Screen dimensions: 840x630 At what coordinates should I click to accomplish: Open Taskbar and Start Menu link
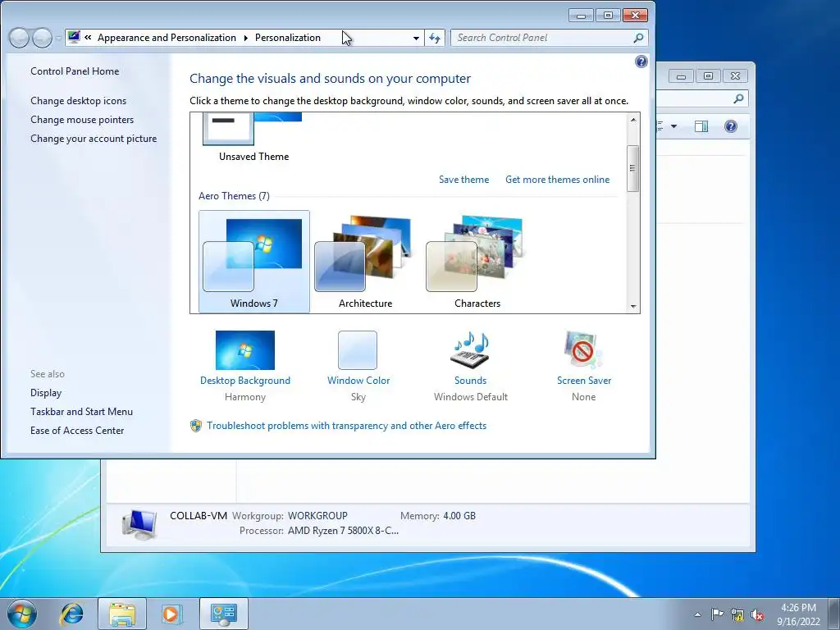click(81, 412)
